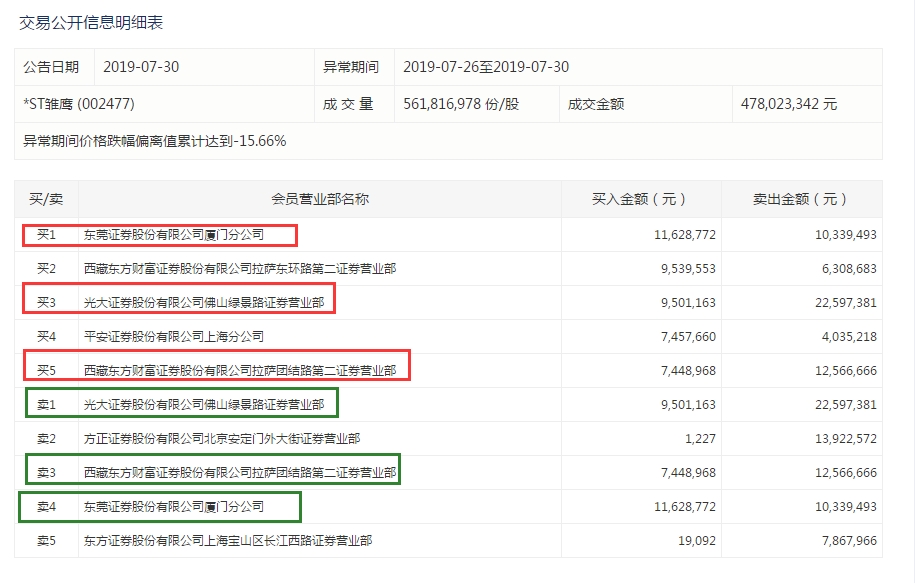Screen dimensions: 915x583
Task: Click 拉萨团结路第二证券营业部 name in 买5 row
Action: [240, 370]
